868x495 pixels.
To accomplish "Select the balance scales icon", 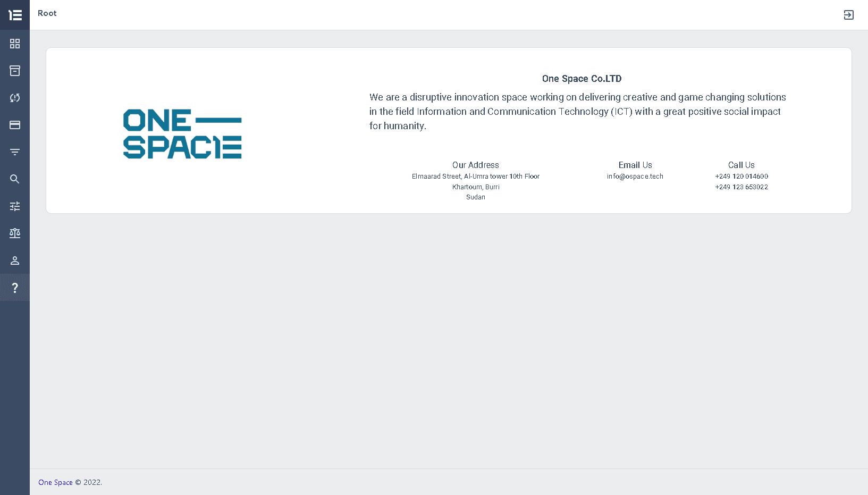I will (14, 233).
